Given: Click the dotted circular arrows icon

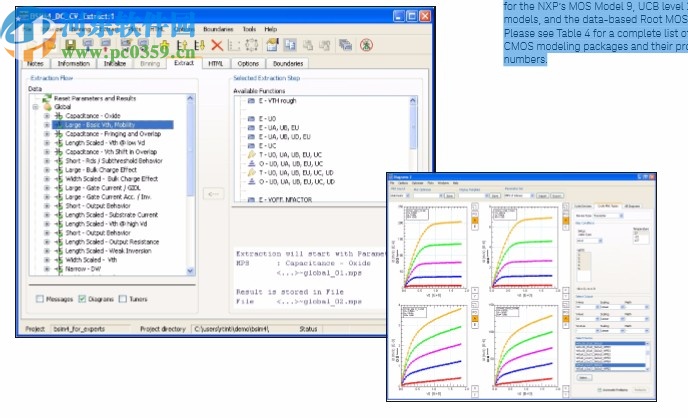Looking at the screenshot, I should pyautogui.click(x=251, y=45).
